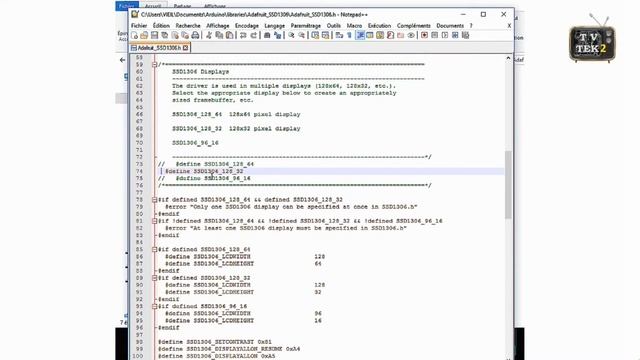The height and width of the screenshot is (360, 640).
Task: Toggle synchronized vertical scrolling
Action: (x=315, y=36)
